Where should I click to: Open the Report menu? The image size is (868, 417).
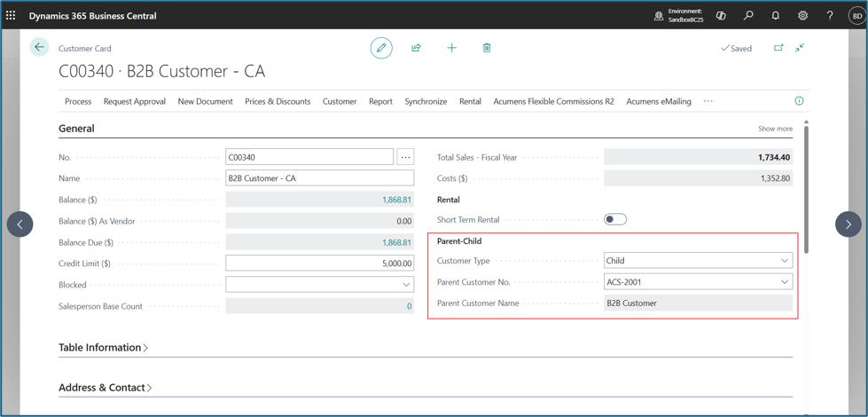click(x=381, y=101)
